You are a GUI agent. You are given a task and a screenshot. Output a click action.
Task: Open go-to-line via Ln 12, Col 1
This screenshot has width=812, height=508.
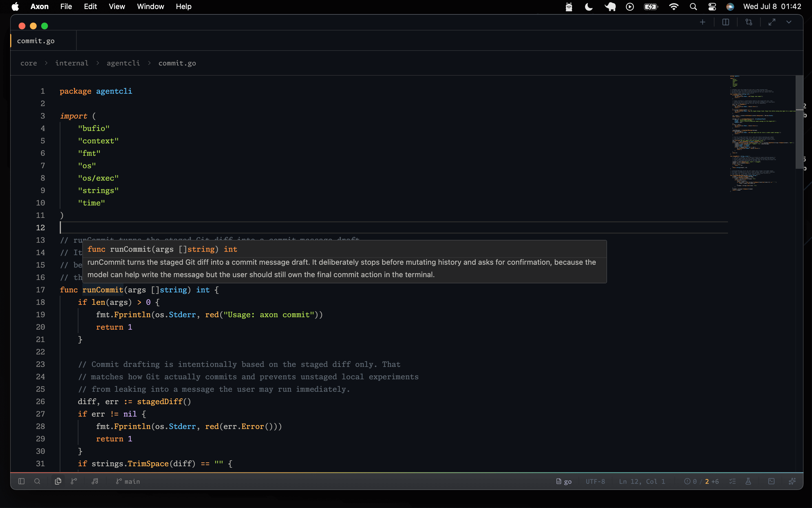coord(642,481)
